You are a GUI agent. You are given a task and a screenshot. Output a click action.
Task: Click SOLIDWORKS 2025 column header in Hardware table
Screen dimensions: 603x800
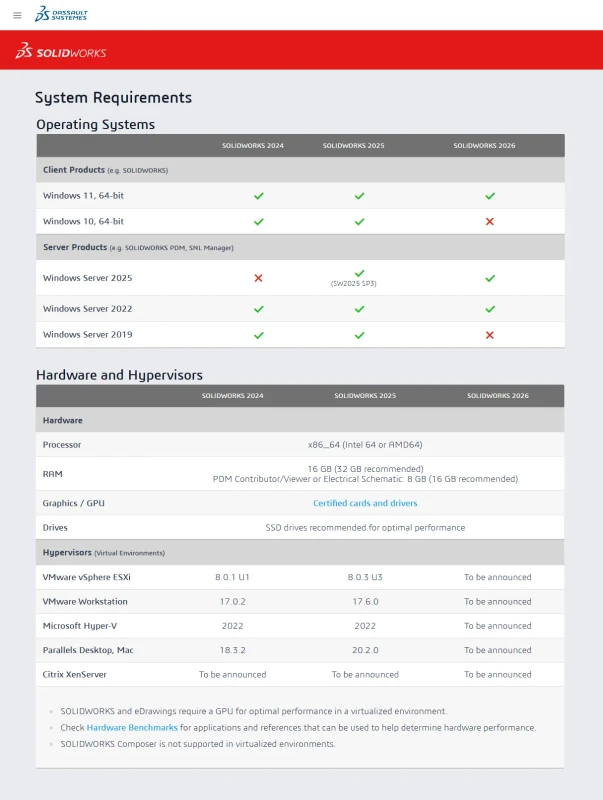pyautogui.click(x=365, y=395)
